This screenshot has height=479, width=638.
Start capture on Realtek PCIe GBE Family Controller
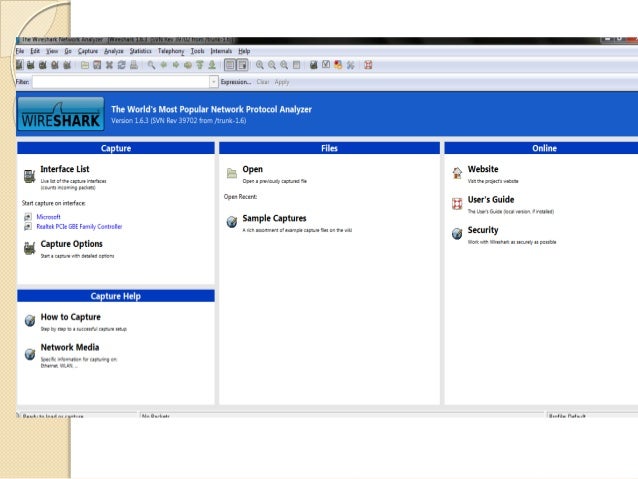click(x=79, y=227)
